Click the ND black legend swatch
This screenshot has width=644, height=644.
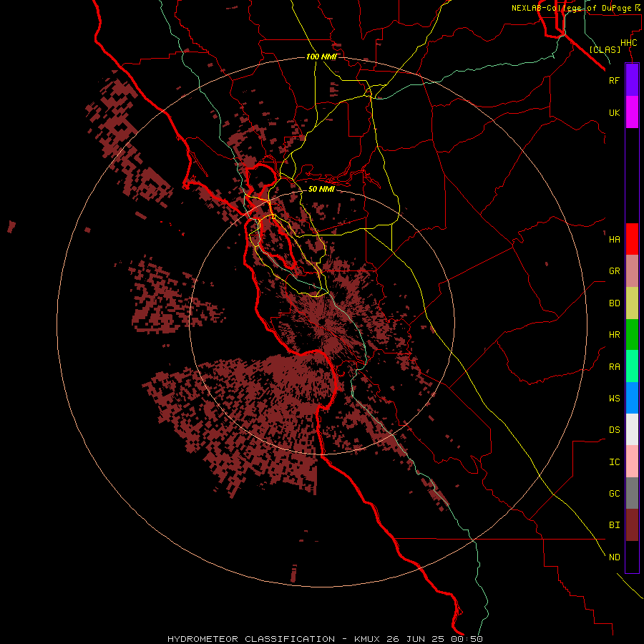point(632,557)
